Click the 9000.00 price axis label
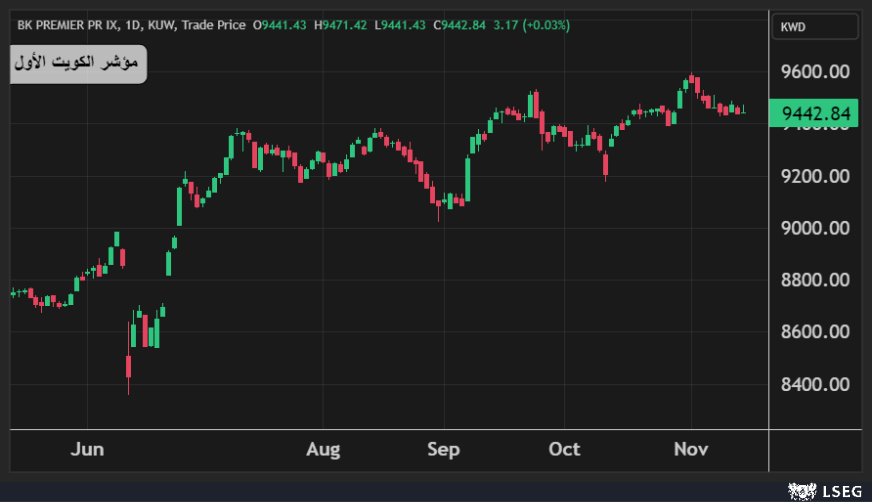The width and height of the screenshot is (872, 502). (x=815, y=228)
